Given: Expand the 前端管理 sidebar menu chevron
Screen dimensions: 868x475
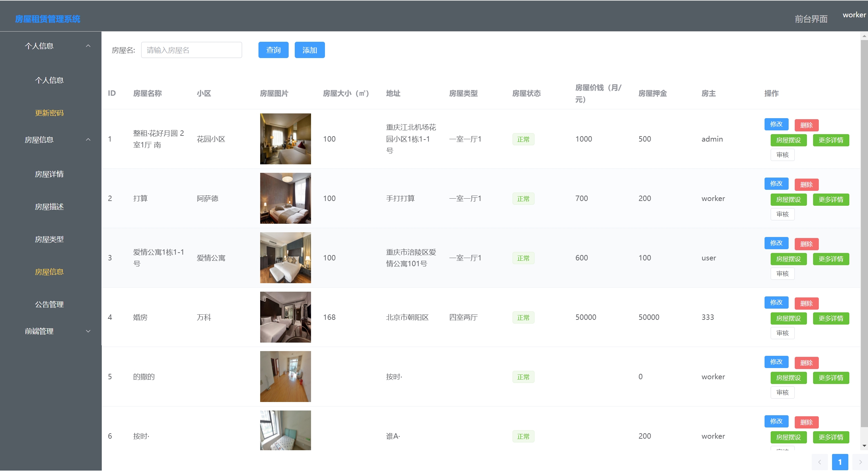Looking at the screenshot, I should (x=88, y=331).
